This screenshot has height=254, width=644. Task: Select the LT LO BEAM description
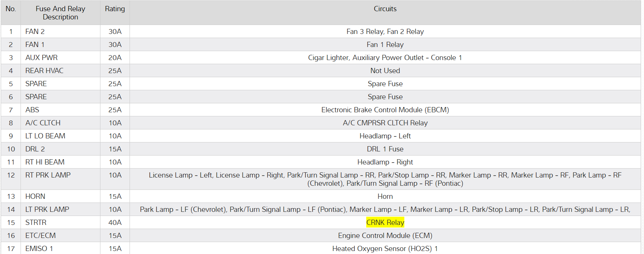(45, 136)
